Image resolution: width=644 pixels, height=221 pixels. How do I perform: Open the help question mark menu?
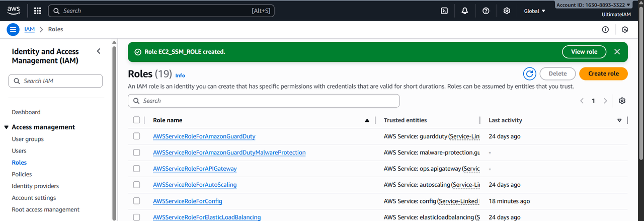pos(486,11)
